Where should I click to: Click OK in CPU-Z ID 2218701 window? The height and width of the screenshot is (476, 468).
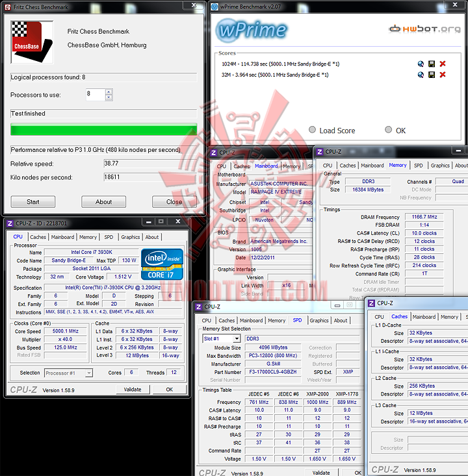point(169,390)
